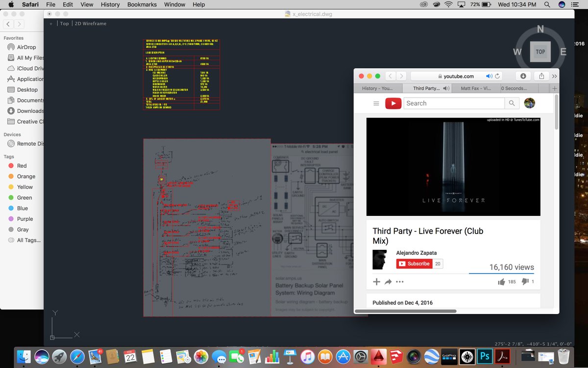Open the 2D Wireframe visual style menu
This screenshot has height=368, width=588.
90,24
